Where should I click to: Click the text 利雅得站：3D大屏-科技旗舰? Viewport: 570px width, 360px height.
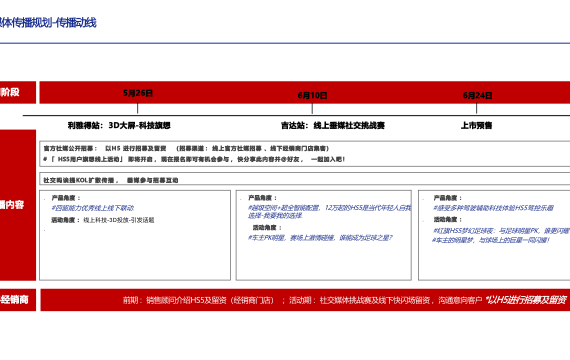click(x=119, y=125)
